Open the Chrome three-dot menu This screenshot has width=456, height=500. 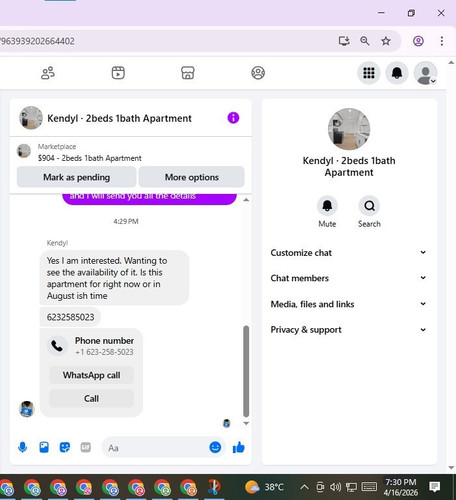(x=442, y=41)
